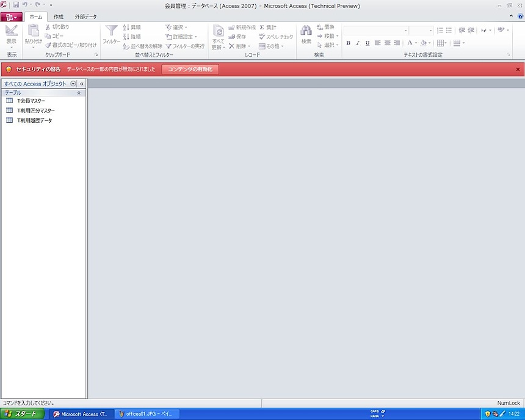
Task: Open the filter 選択 dropdown
Action: click(x=176, y=27)
